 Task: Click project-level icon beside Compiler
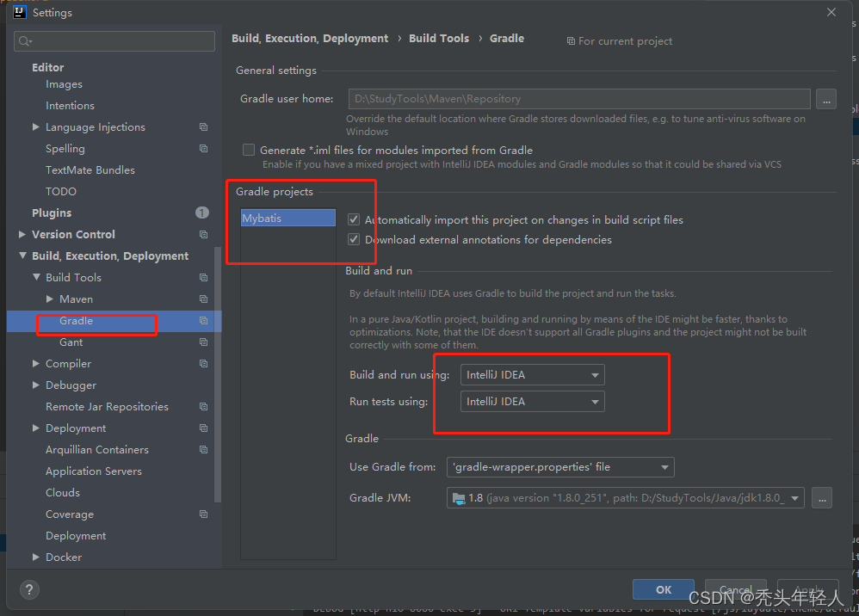tap(203, 364)
